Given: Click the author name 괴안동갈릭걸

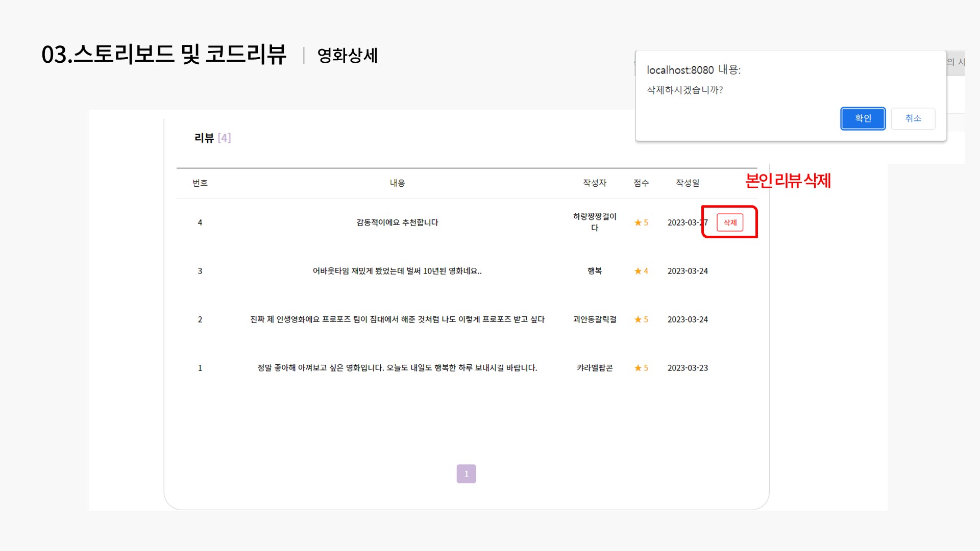Looking at the screenshot, I should [x=595, y=319].
